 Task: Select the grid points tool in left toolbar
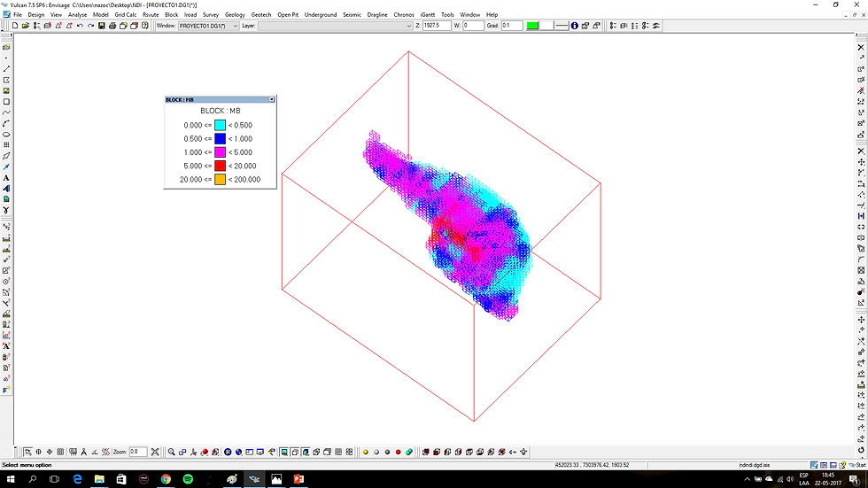click(x=6, y=145)
